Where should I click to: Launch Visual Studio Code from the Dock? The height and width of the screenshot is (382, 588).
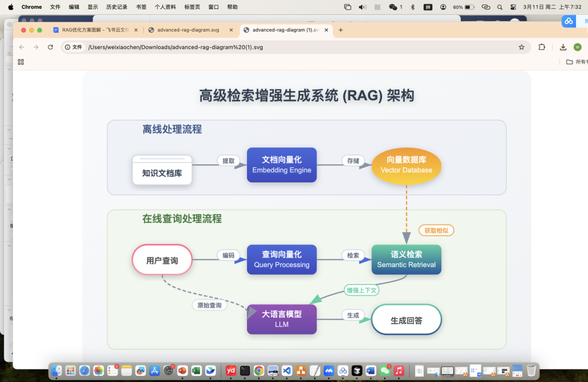[286, 371]
